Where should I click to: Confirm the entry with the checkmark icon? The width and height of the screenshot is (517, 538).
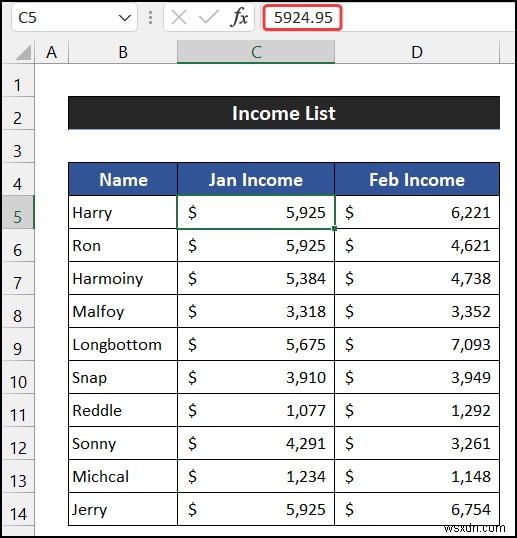pyautogui.click(x=209, y=17)
